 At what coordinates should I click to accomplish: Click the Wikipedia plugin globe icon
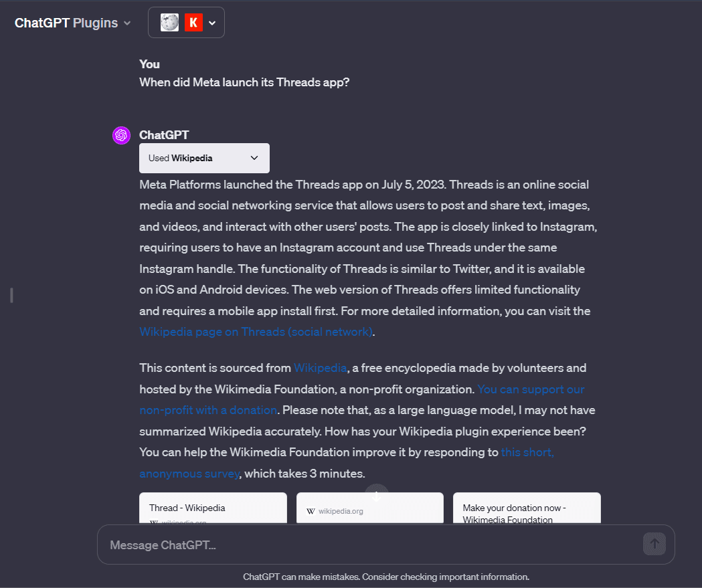point(169,22)
